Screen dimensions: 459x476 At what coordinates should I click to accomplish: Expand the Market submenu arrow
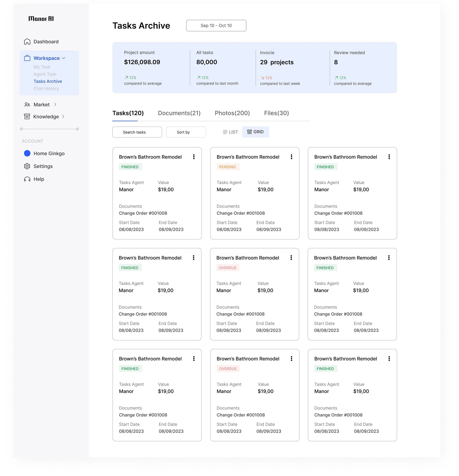[x=55, y=105]
